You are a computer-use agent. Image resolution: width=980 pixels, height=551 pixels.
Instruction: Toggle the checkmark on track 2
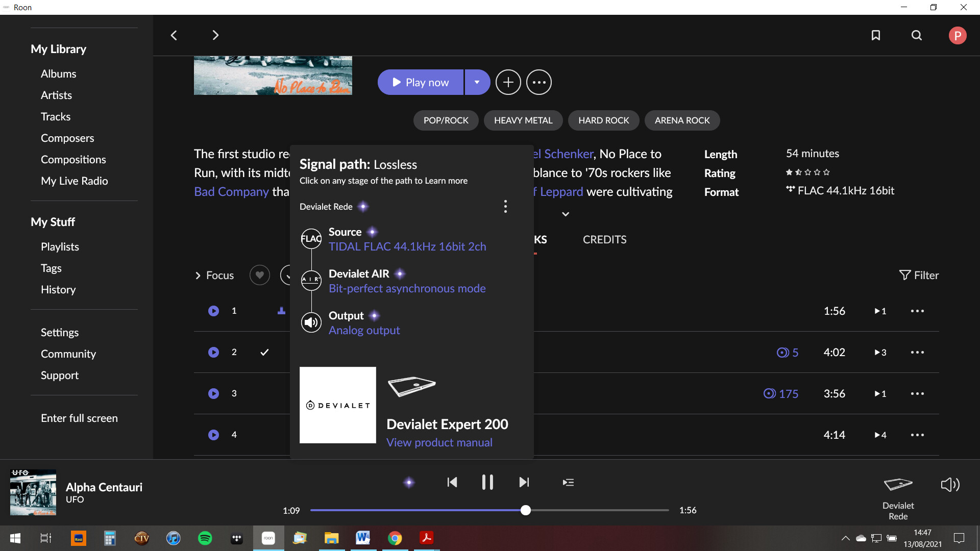click(x=264, y=352)
